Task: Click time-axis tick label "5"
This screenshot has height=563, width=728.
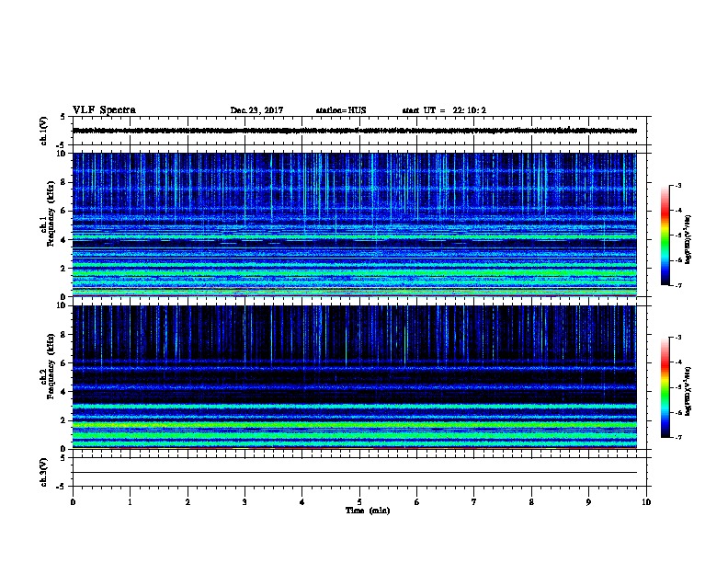Action: click(x=359, y=501)
